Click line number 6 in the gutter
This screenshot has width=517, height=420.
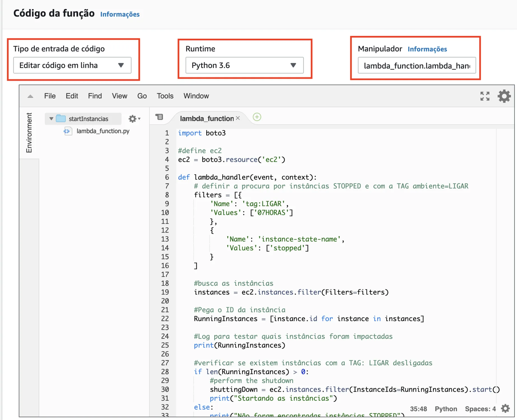coord(167,177)
